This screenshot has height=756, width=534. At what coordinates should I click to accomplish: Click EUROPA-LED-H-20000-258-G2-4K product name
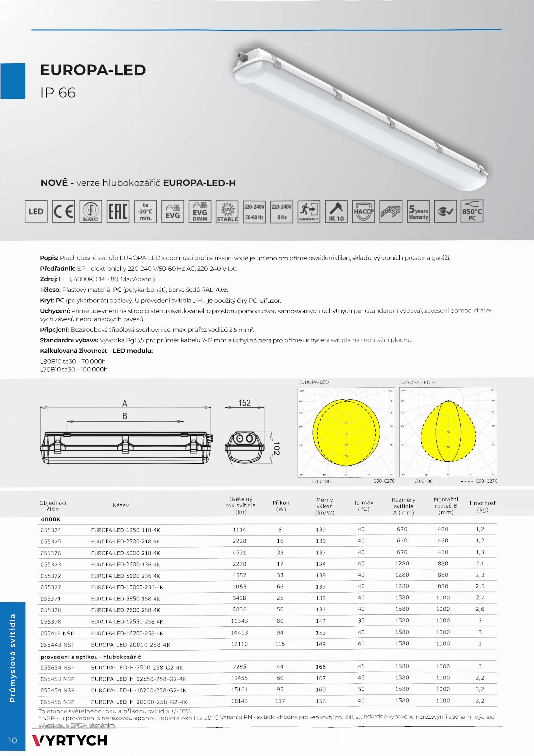click(x=139, y=702)
